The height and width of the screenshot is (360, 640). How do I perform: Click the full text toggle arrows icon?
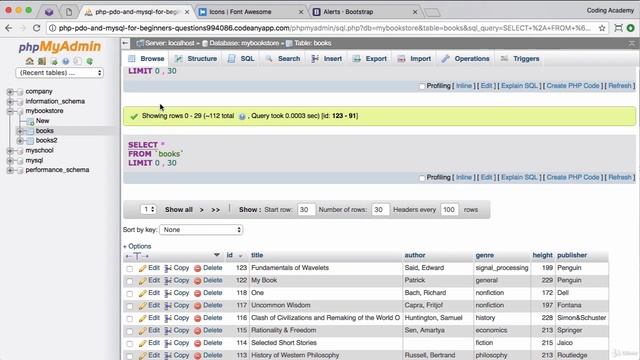point(137,256)
